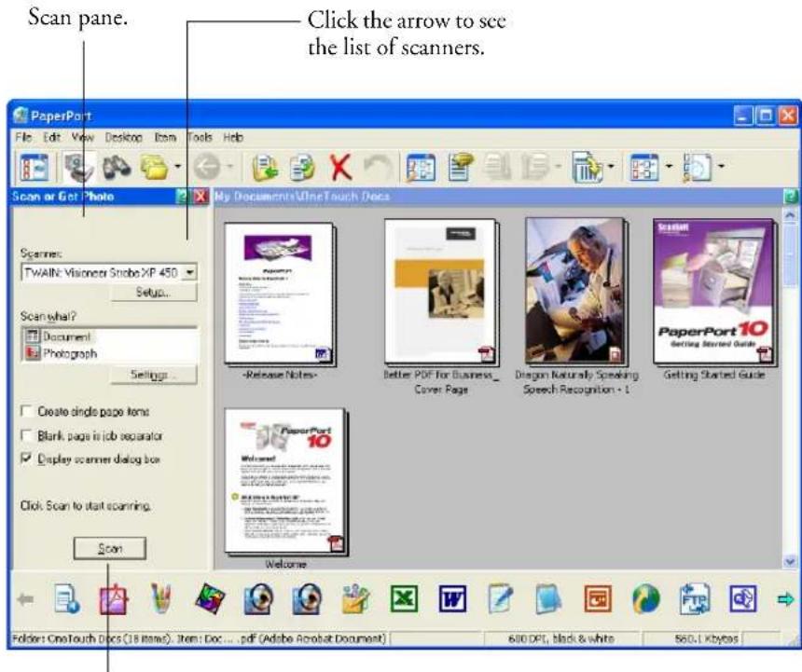Click the clipboard icon with green arrow
Image resolution: width=802 pixels, height=672 pixels.
pyautogui.click(x=265, y=167)
